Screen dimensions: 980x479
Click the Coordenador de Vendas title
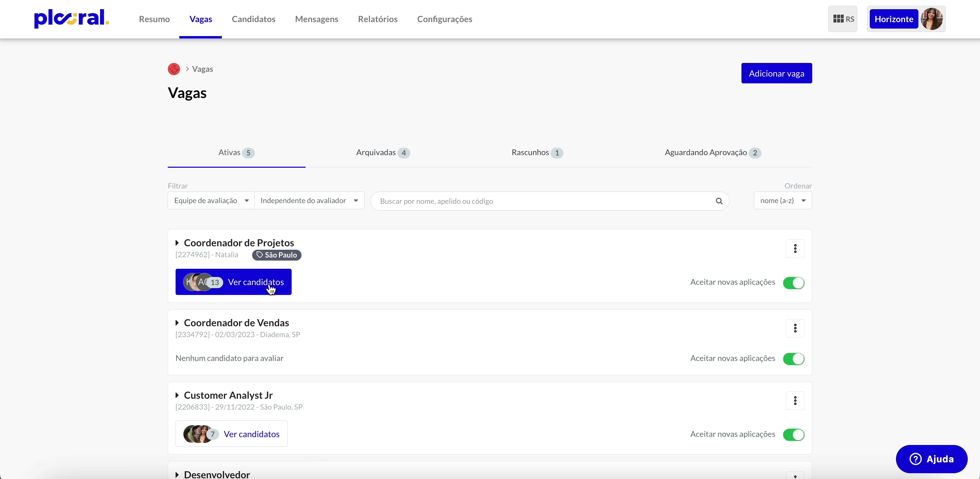pyautogui.click(x=236, y=323)
